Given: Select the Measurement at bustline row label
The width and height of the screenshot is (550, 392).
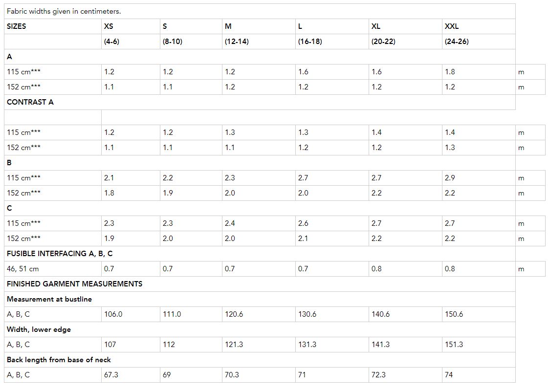Looking at the screenshot, I should (49, 299).
